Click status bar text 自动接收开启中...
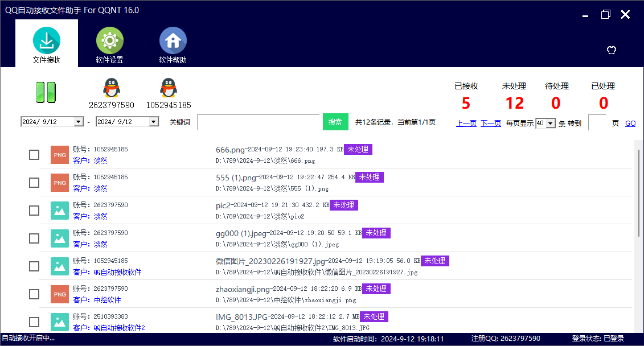644x346 pixels. (28, 338)
